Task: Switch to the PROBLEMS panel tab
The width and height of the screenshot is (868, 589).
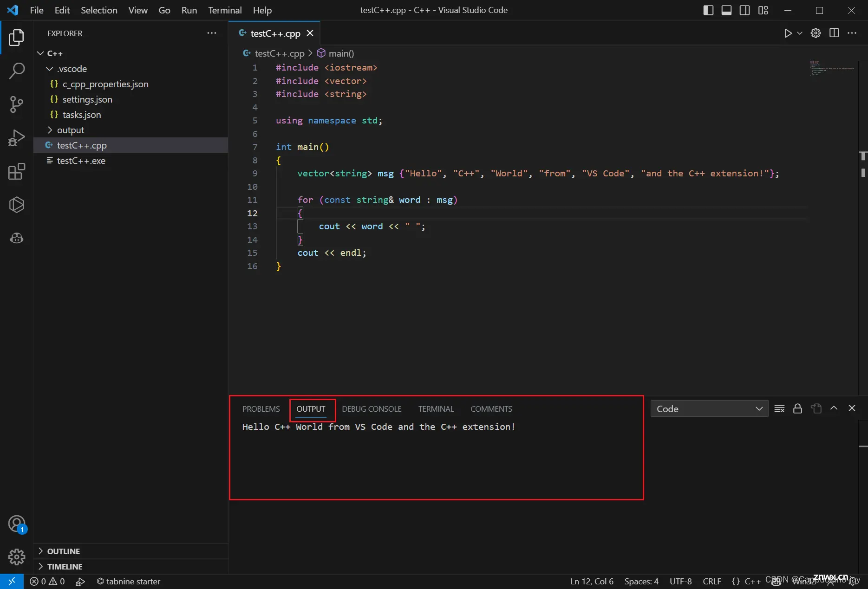Action: 261,409
